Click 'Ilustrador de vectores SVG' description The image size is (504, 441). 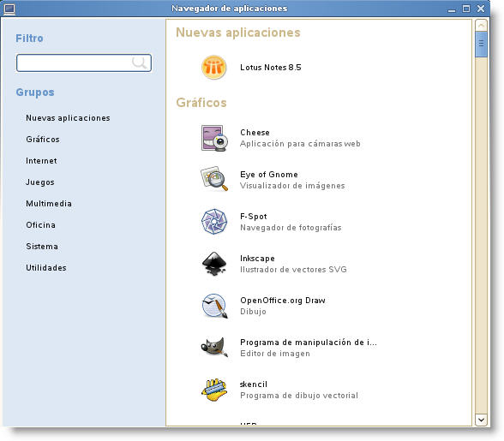point(293,270)
